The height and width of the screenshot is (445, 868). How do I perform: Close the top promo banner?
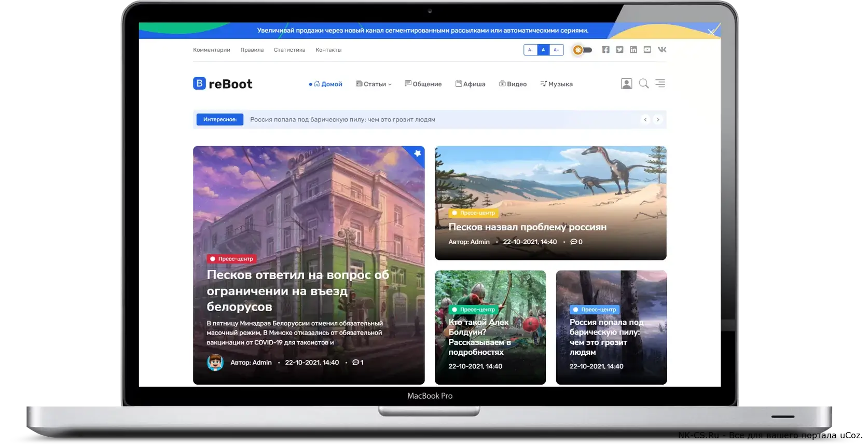pyautogui.click(x=711, y=32)
